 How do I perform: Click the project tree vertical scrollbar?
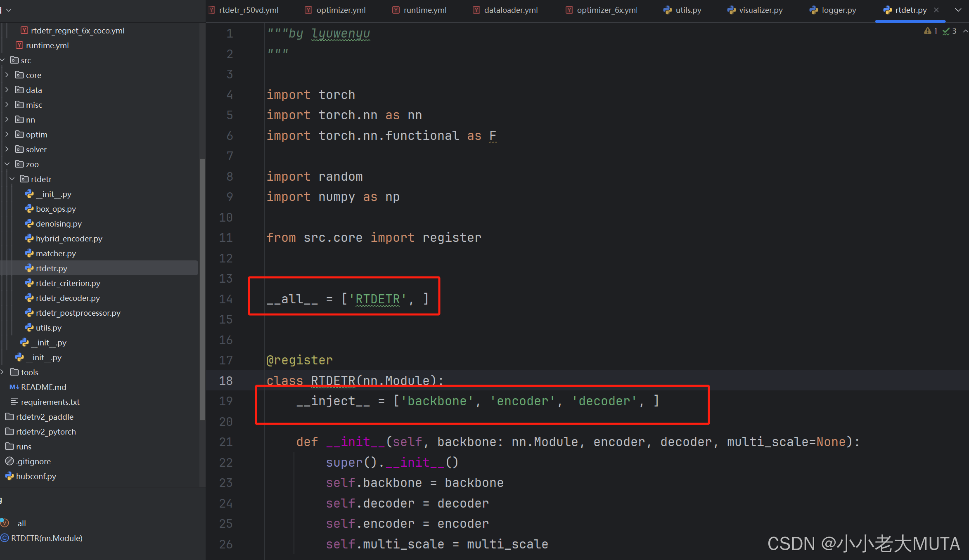[202, 289]
